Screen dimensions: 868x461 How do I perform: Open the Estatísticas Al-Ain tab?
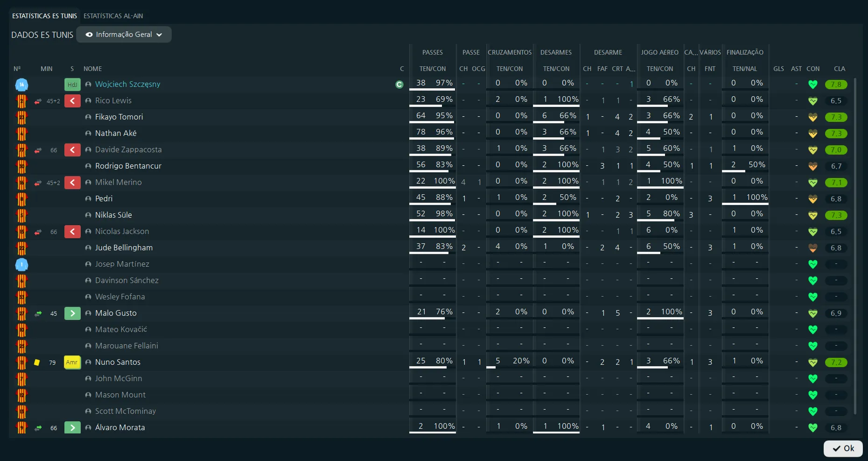(x=113, y=16)
